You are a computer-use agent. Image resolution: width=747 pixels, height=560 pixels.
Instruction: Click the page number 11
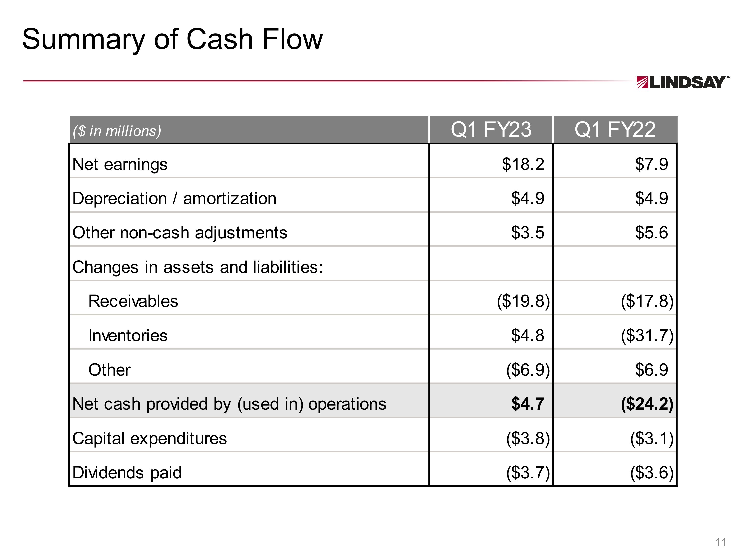(x=721, y=542)
